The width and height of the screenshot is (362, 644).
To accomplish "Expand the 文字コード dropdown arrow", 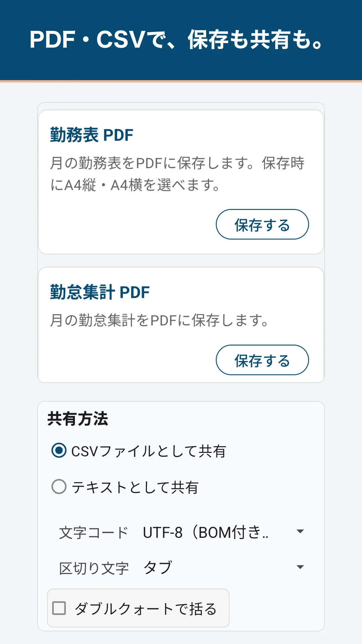I will coord(300,531).
